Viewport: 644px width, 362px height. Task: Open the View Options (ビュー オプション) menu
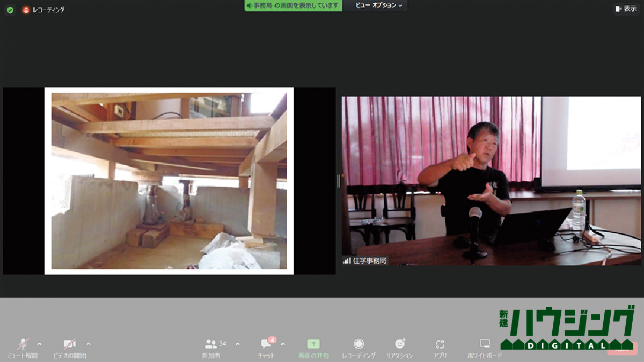coord(379,5)
